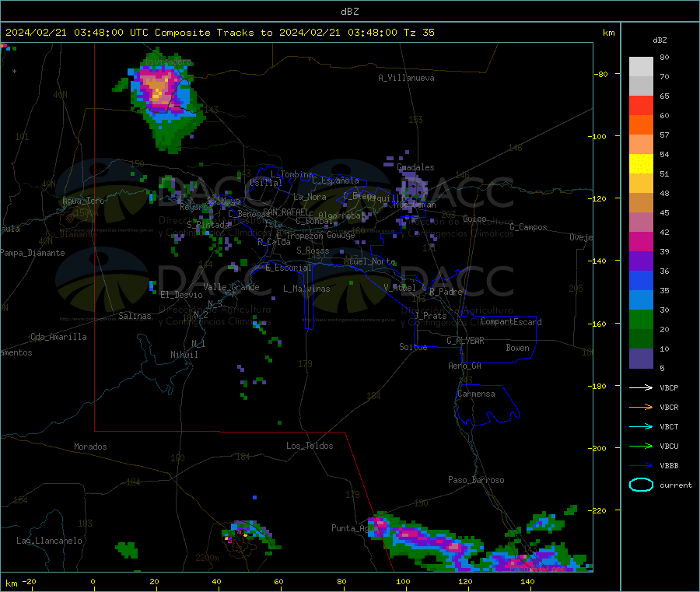Click the 'La_Nora' map label
Image resolution: width=700 pixels, height=592 pixels.
click(x=310, y=197)
